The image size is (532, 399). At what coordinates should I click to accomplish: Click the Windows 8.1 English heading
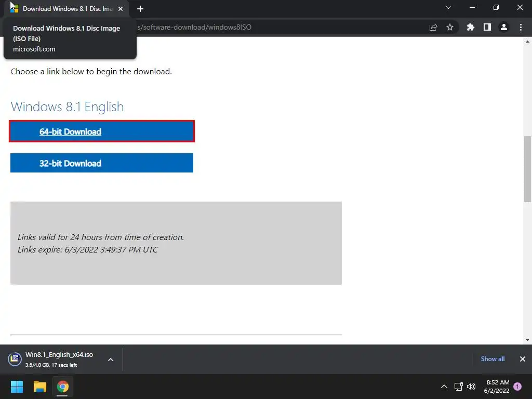coord(67,107)
